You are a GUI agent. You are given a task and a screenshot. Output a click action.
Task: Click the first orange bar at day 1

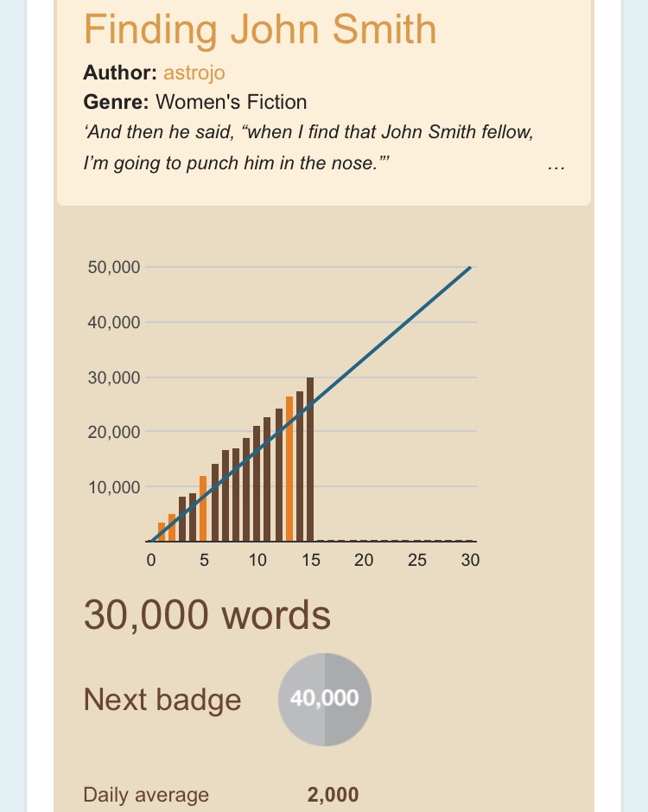click(x=161, y=531)
